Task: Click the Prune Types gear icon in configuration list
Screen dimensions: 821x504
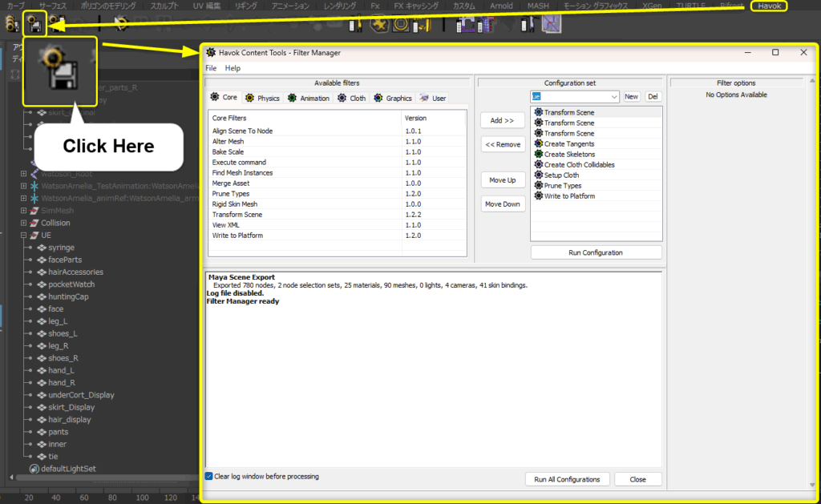Action: [x=538, y=186]
